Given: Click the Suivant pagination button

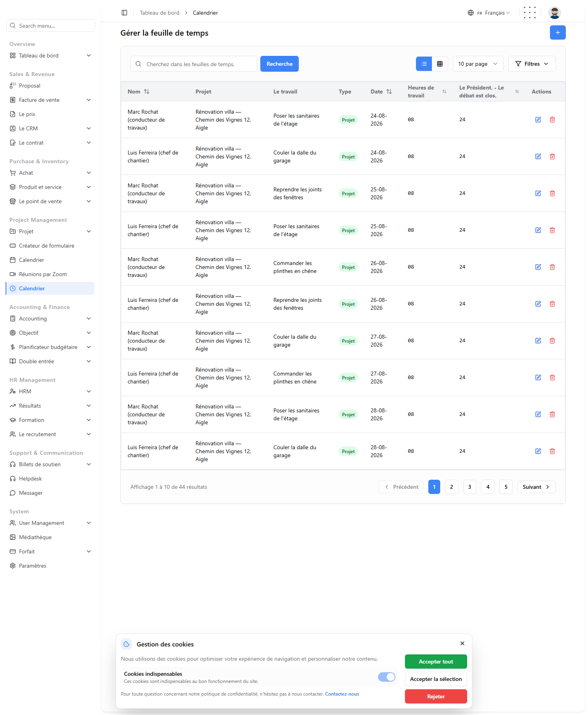Looking at the screenshot, I should coord(536,487).
